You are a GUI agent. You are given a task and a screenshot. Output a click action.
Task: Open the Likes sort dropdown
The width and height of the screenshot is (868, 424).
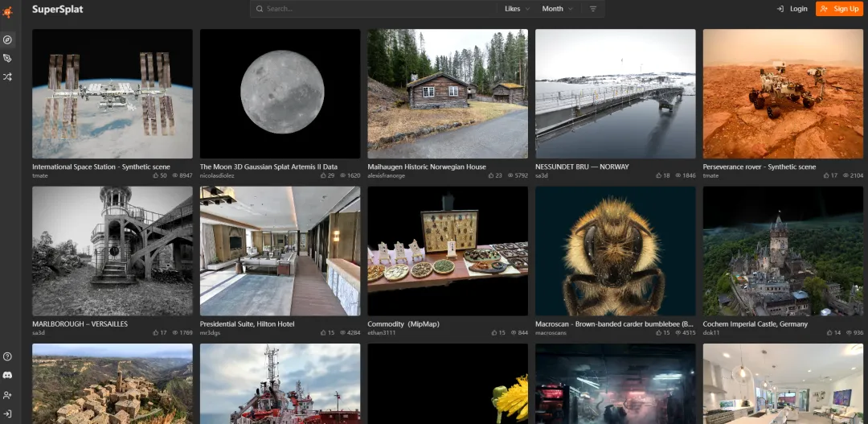click(517, 9)
